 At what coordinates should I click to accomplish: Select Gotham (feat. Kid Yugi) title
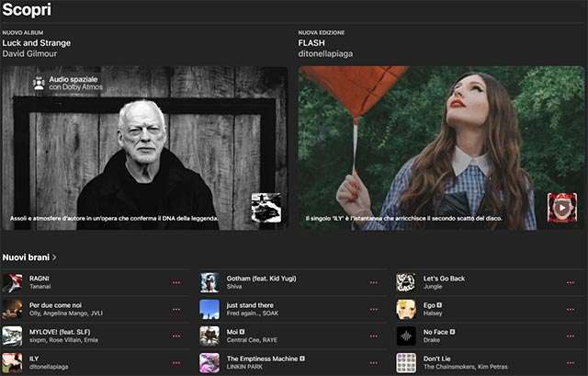click(261, 279)
